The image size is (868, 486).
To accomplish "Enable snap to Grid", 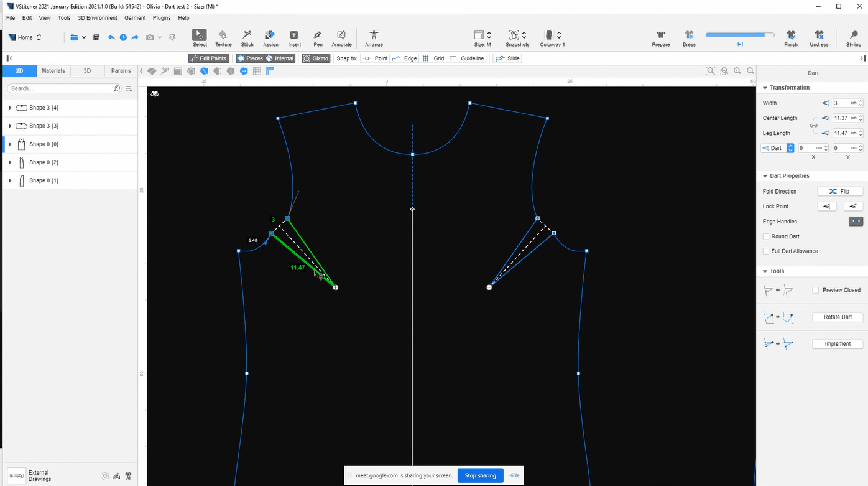I will pyautogui.click(x=433, y=58).
